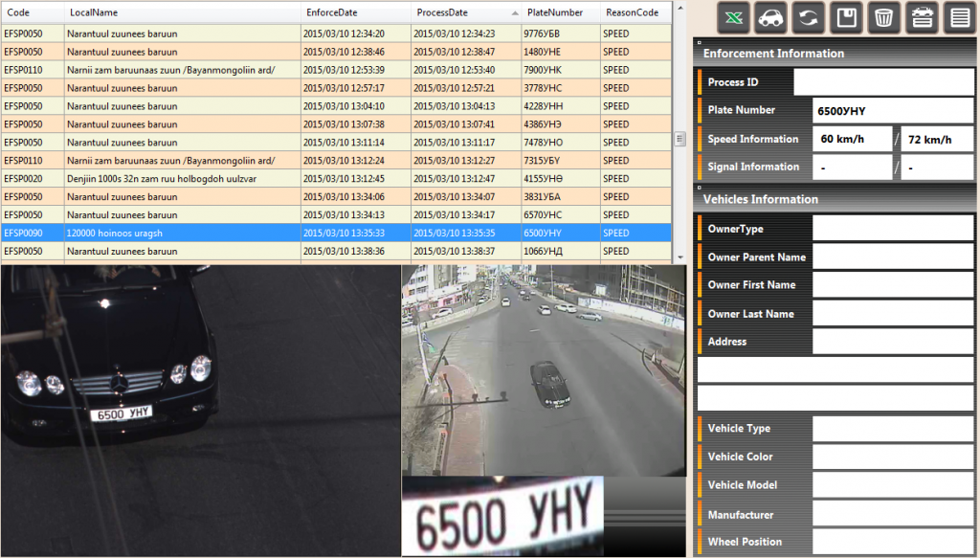Click the car-with-list icon in toolbar
Image resolution: width=980 pixels, height=558 pixels.
(922, 18)
